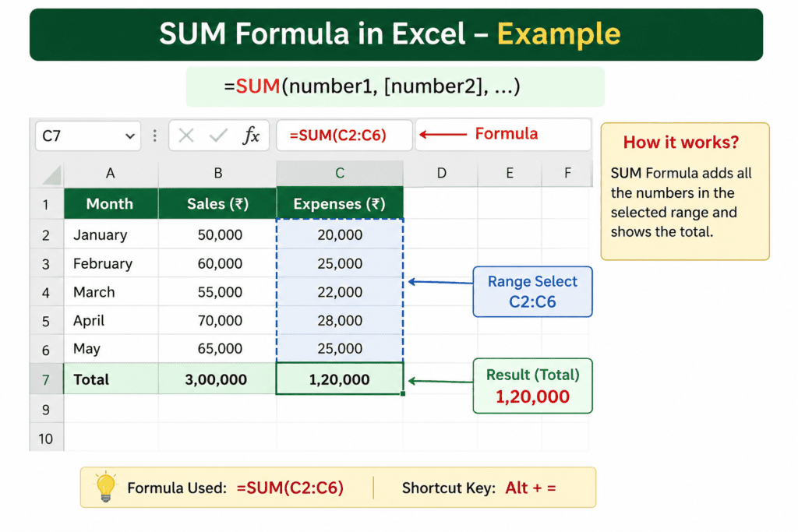Click the lightbulb tip icon
This screenshot has width=798, height=532.
coord(106,486)
